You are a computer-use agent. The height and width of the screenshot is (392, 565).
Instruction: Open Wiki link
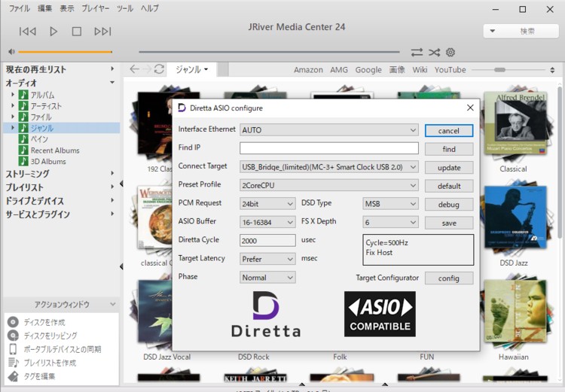pyautogui.click(x=420, y=70)
